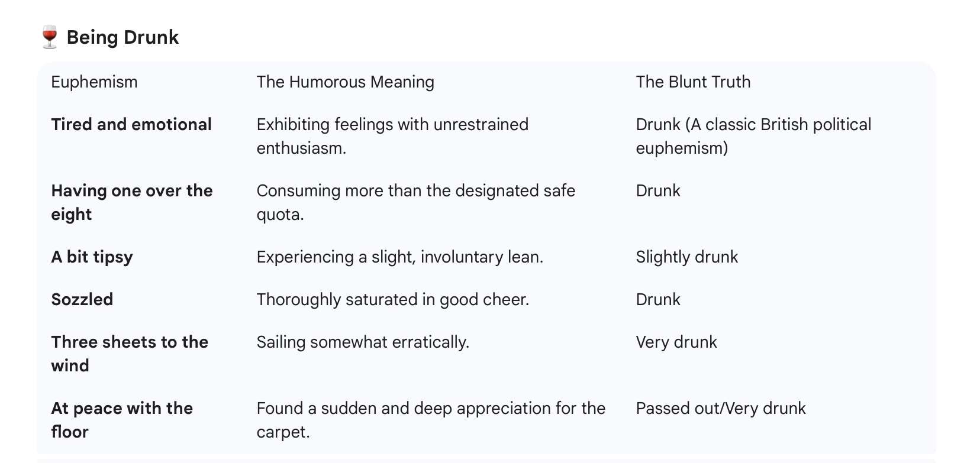The image size is (980, 463).
Task: Click the "Being Drunk" section heading
Action: pyautogui.click(x=122, y=37)
